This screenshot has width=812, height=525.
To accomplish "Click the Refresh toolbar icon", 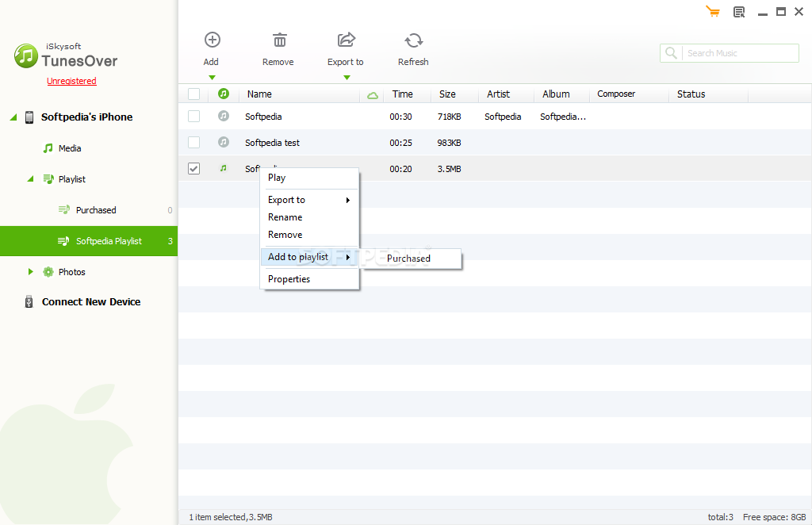I will pyautogui.click(x=414, y=40).
